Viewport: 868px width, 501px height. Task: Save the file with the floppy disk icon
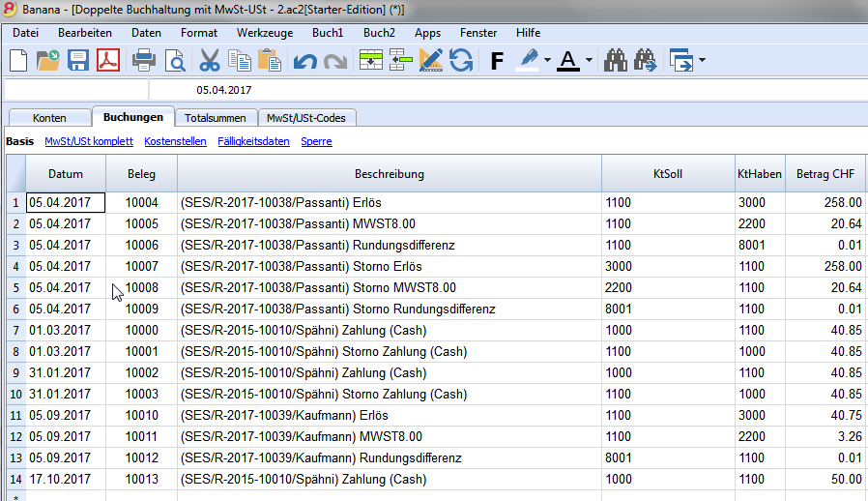78,60
